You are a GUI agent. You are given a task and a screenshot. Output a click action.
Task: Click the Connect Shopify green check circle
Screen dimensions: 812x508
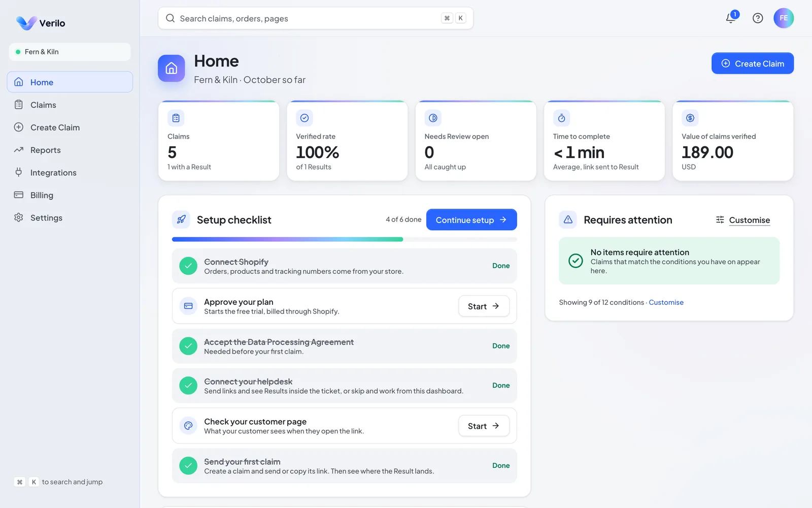coord(188,266)
